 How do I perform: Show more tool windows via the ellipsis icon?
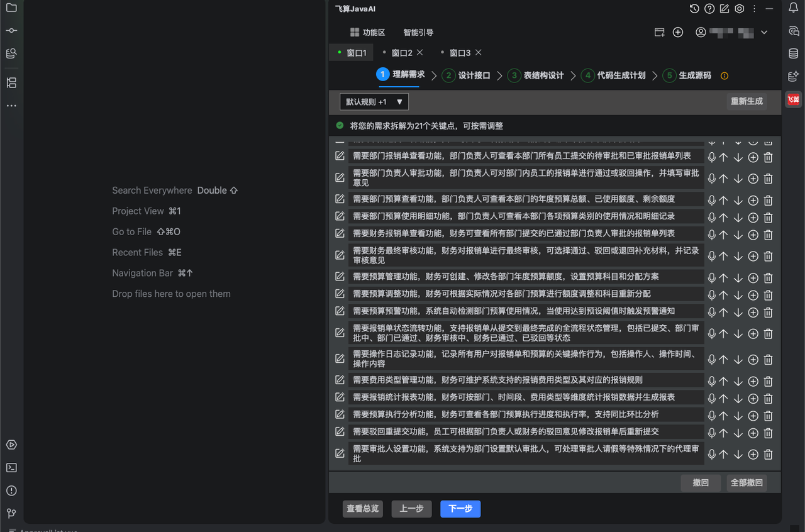tap(11, 106)
